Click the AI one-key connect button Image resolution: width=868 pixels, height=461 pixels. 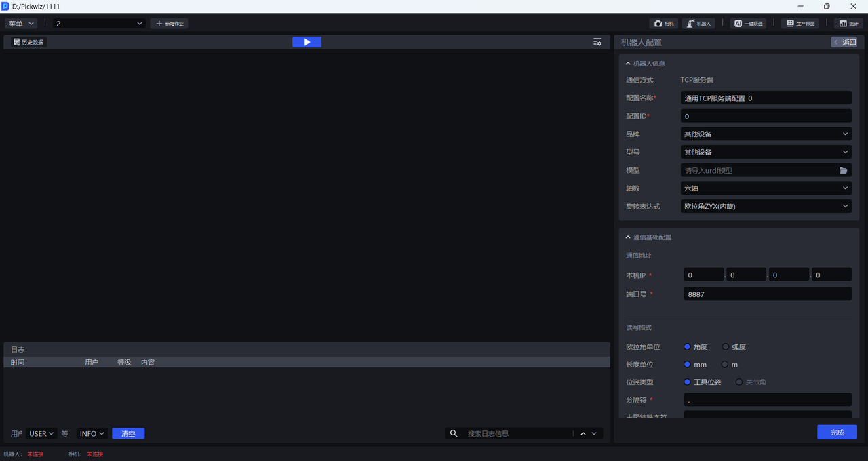pyautogui.click(x=748, y=24)
